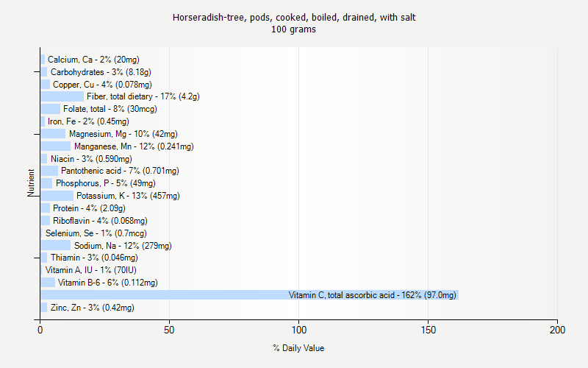This screenshot has width=588, height=368.
Task: Click the 'Niacin - 3% (0.590mg)' label
Action: [91, 158]
